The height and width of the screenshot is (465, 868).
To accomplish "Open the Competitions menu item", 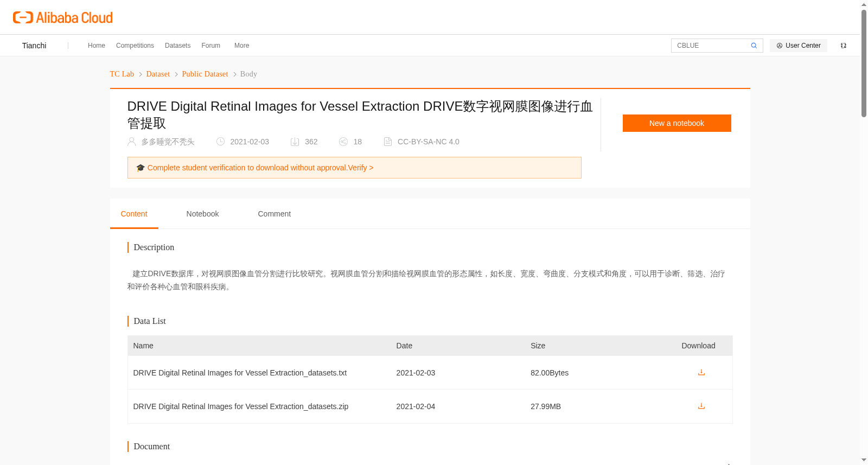I will 135,46.
